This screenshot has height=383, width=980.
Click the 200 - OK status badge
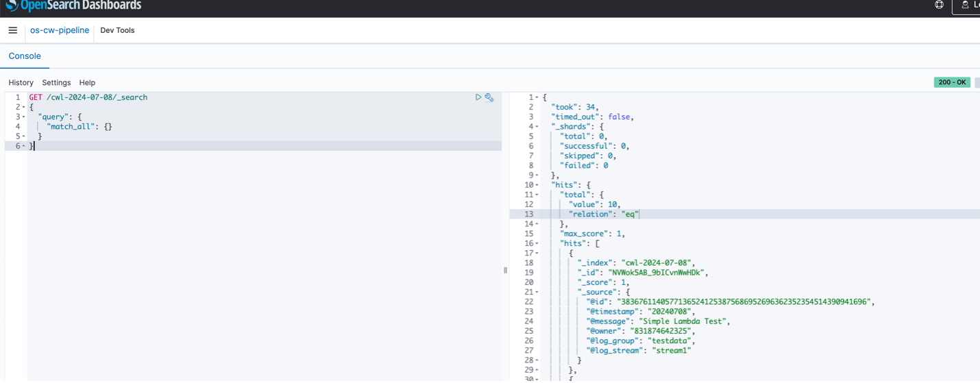(952, 82)
